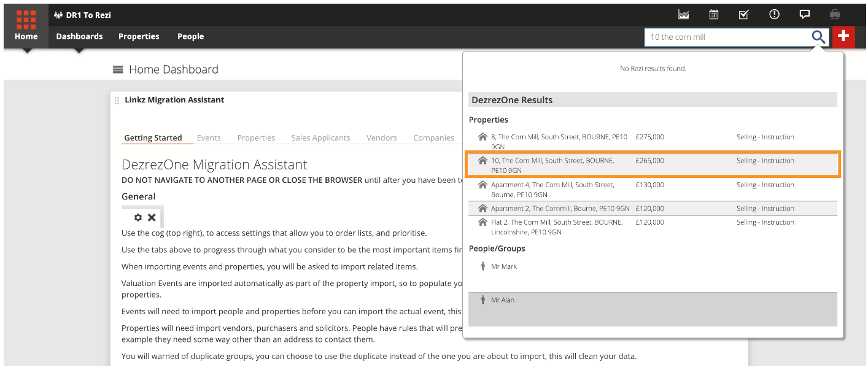This screenshot has height=367, width=868.
Task: Open the tasks checkmark icon in header
Action: point(743,15)
